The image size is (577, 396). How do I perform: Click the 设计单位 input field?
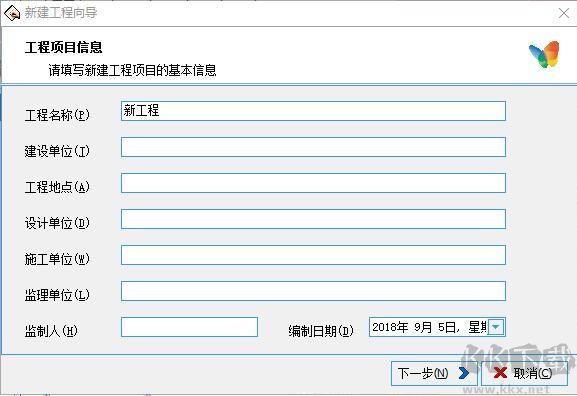pos(313,219)
